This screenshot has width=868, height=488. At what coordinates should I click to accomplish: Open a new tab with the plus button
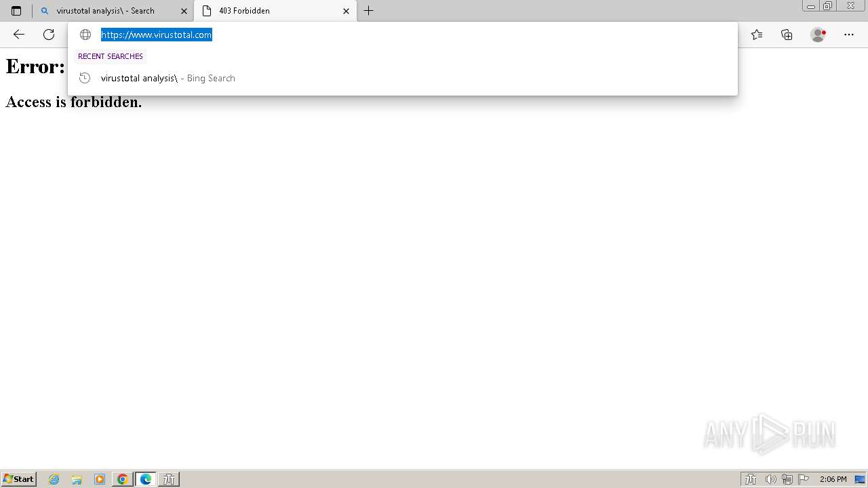tap(368, 11)
